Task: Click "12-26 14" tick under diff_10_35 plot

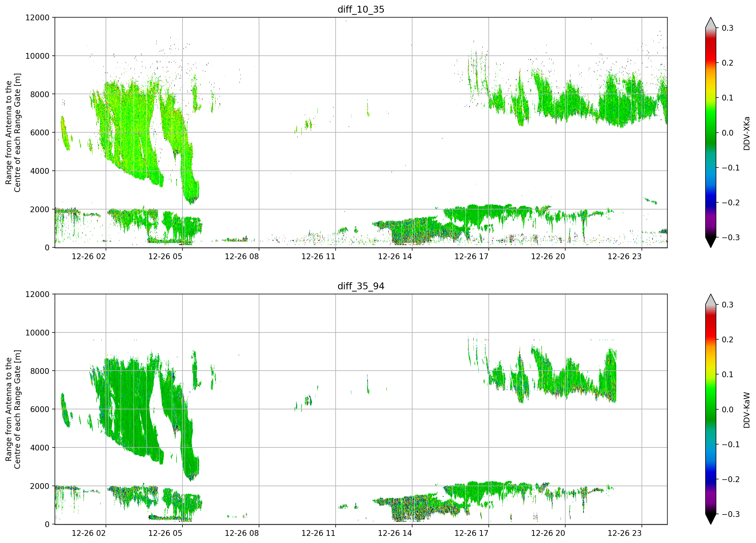Action: 395,256
